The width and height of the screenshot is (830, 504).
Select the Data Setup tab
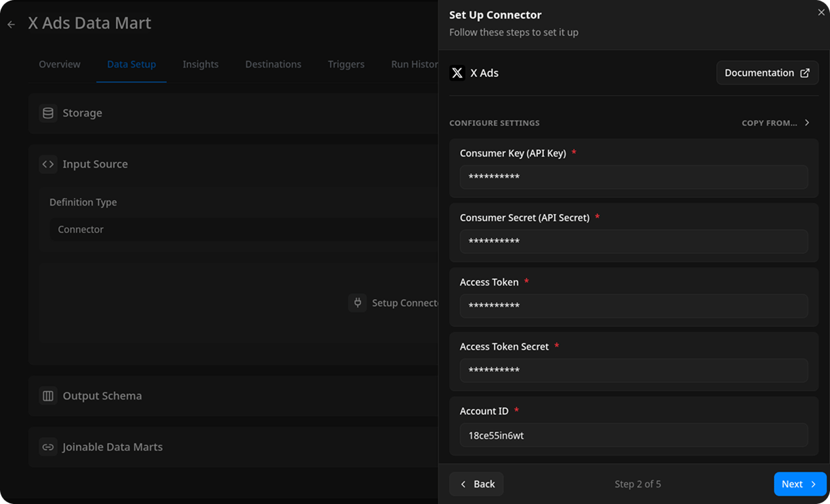(131, 64)
